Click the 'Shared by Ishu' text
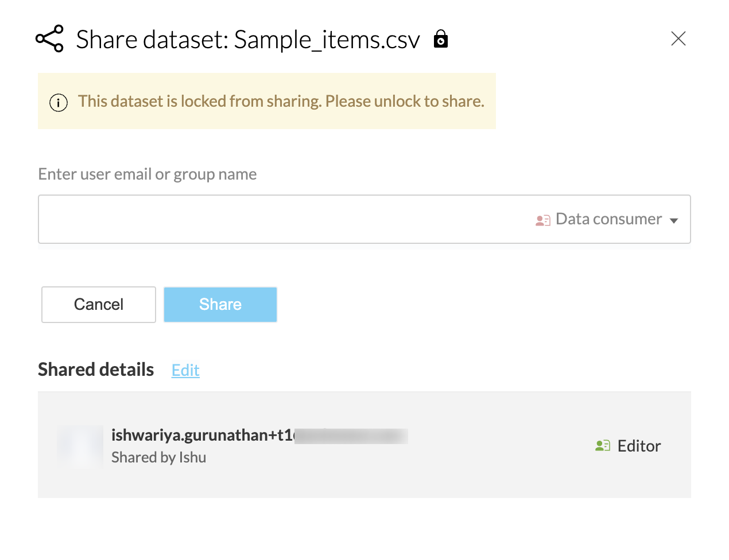 (159, 457)
